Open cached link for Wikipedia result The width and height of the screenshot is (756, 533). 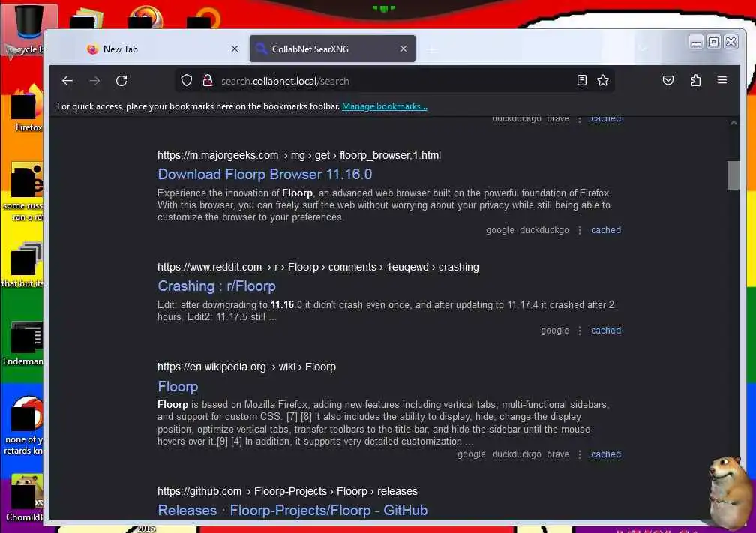[x=605, y=454]
